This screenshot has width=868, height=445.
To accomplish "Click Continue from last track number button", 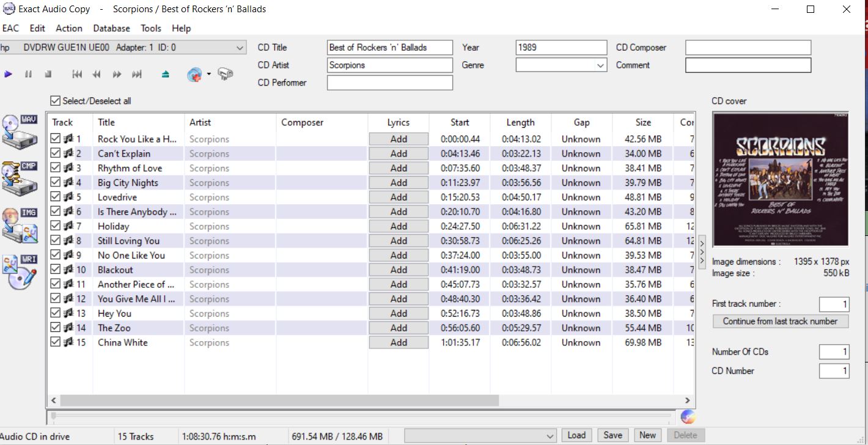I will 780,322.
